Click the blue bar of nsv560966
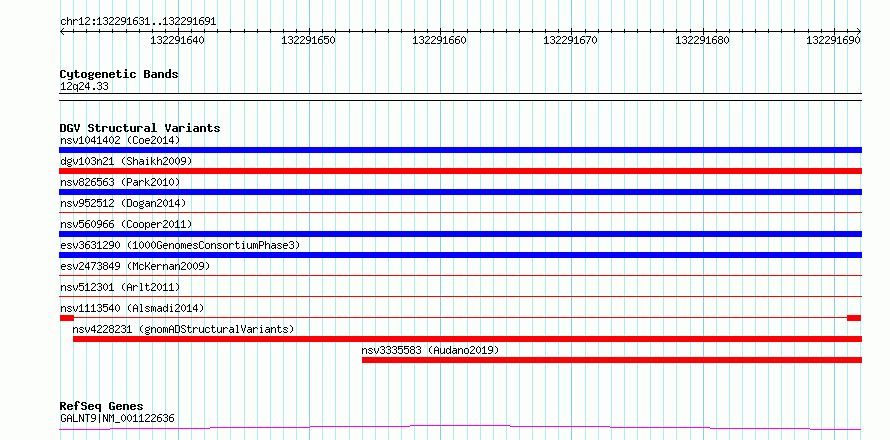This screenshot has height=440, width=890. (x=460, y=234)
